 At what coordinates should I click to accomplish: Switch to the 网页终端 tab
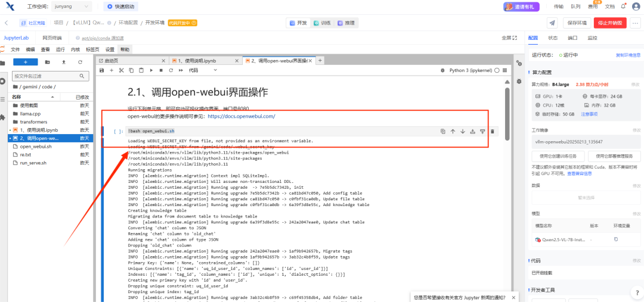tap(52, 38)
